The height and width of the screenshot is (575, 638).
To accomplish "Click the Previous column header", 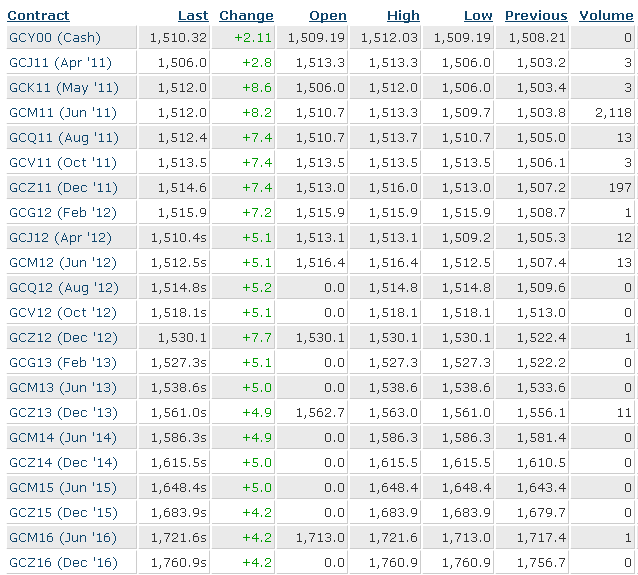I will coord(536,15).
